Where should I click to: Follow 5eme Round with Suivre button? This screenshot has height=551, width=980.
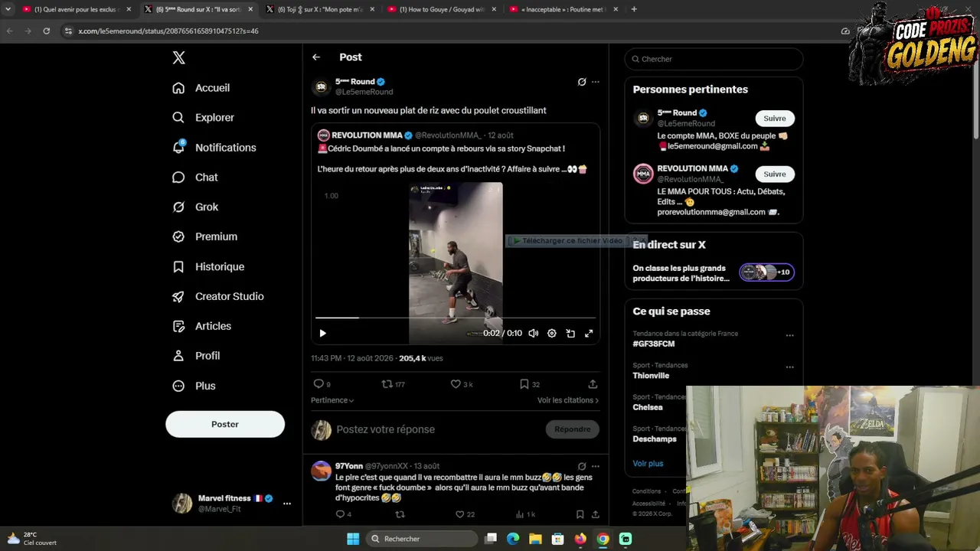click(775, 119)
